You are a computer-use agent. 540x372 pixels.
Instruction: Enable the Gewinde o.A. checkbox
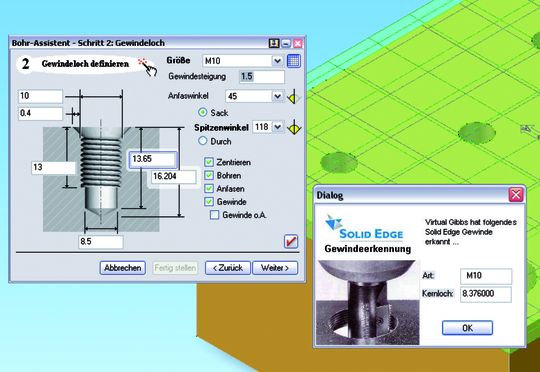click(214, 215)
